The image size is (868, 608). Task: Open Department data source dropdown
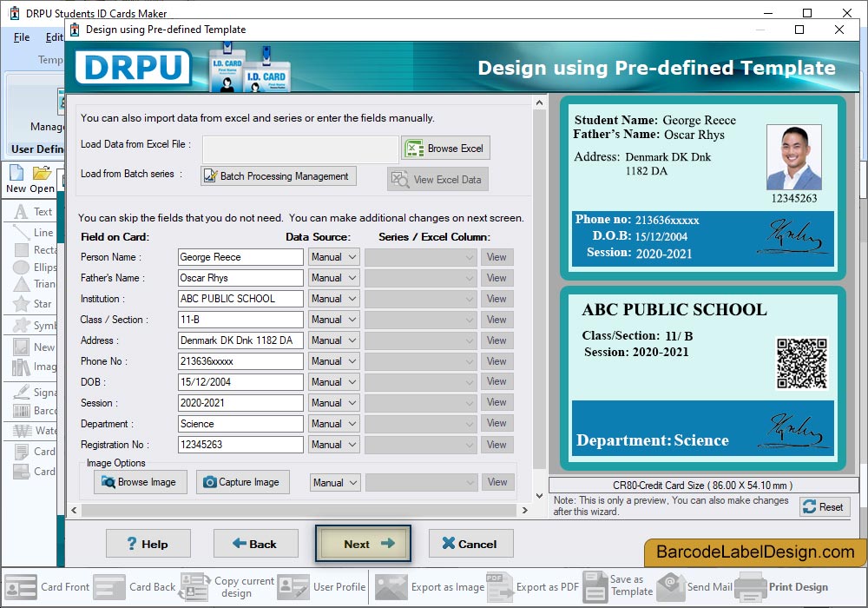(334, 424)
